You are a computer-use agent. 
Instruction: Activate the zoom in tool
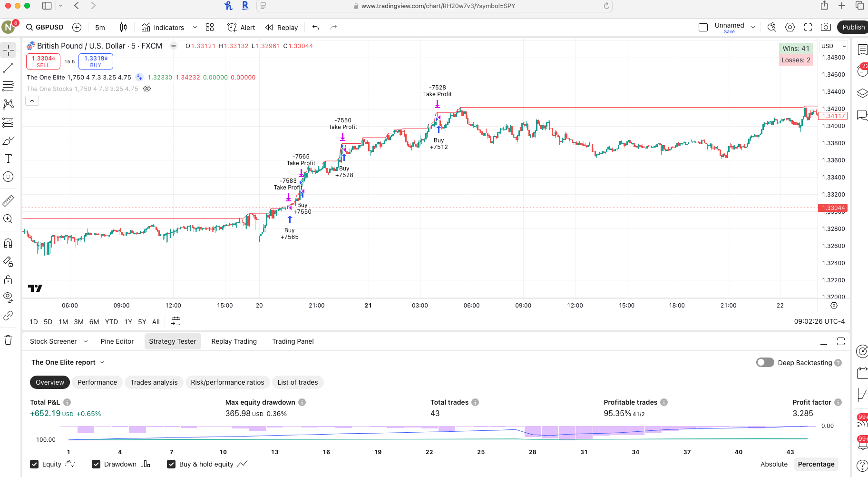pyautogui.click(x=8, y=219)
